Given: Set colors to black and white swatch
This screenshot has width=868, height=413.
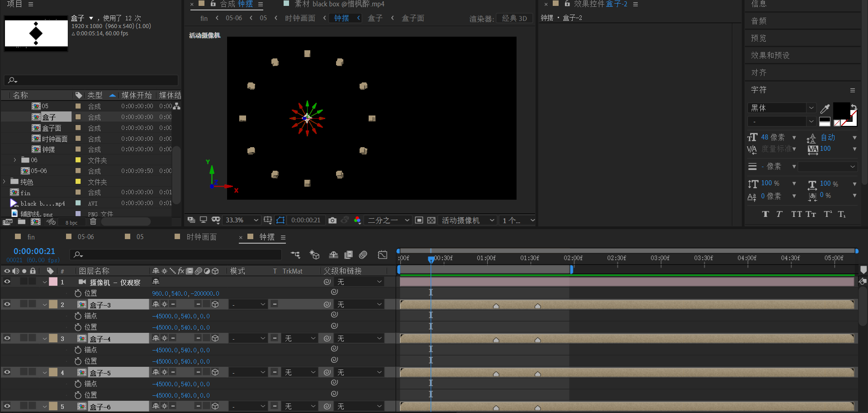Looking at the screenshot, I should (825, 122).
